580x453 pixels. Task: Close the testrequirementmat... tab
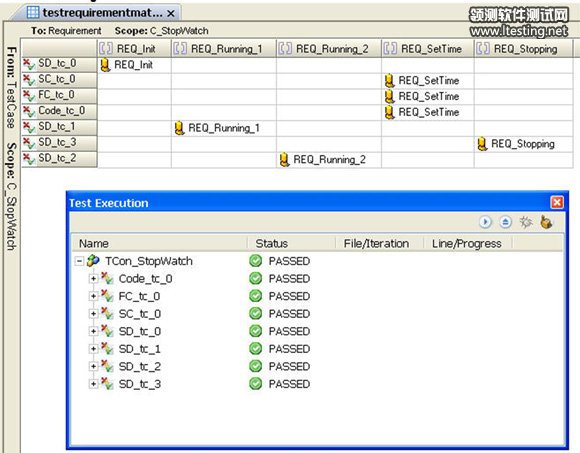[x=171, y=14]
